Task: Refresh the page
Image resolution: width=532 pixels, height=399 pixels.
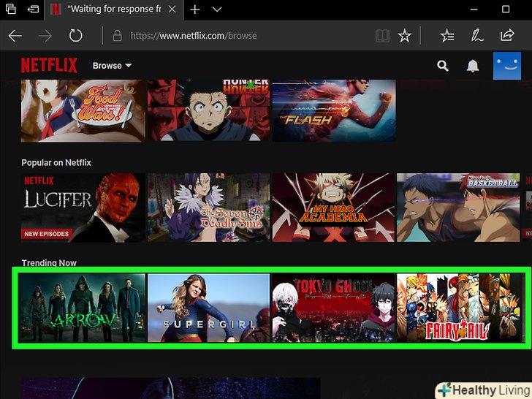Action: [x=76, y=36]
